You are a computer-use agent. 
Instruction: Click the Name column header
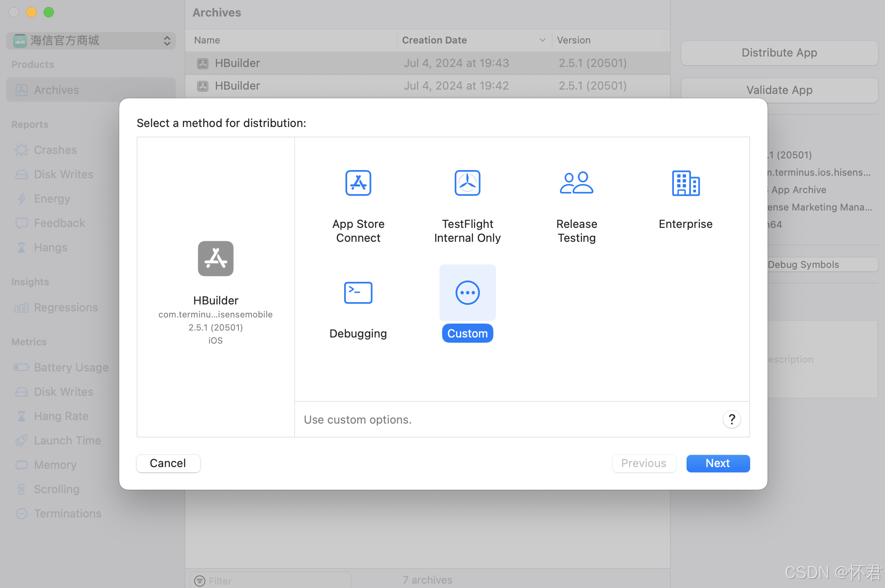pyautogui.click(x=207, y=40)
